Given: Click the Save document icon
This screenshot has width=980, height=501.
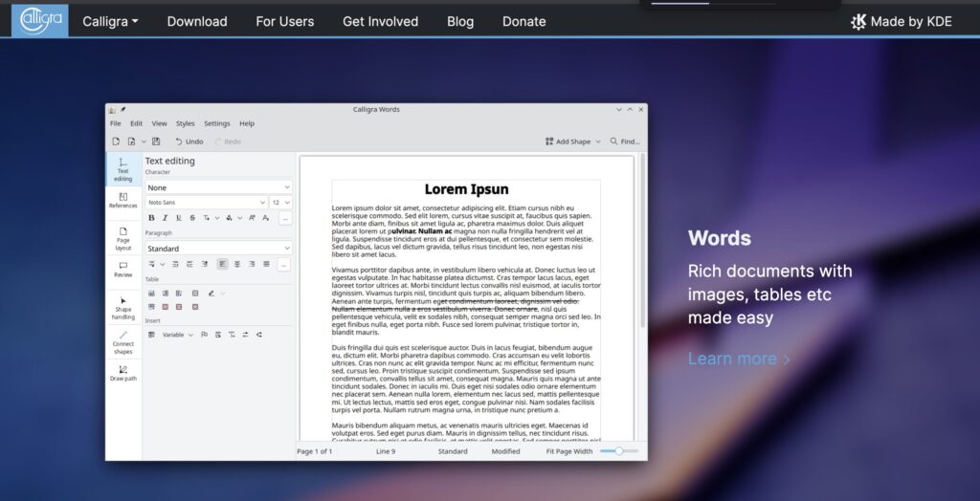Looking at the screenshot, I should 155,142.
